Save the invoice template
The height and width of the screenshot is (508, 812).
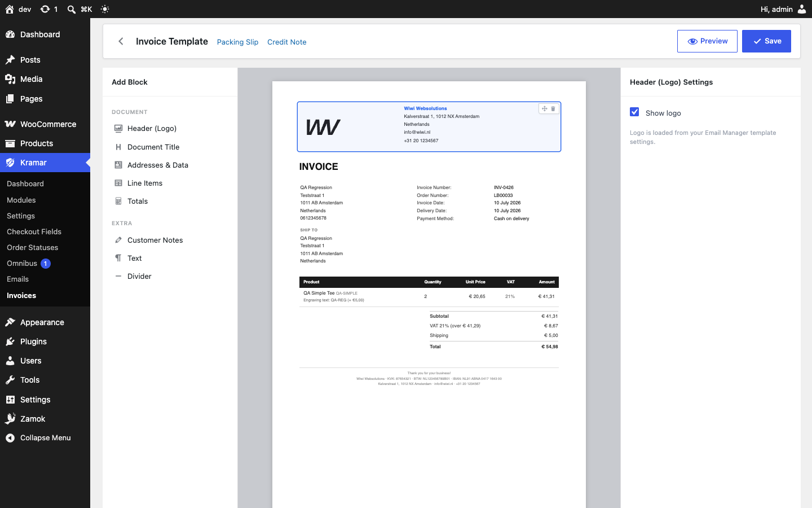coord(766,41)
